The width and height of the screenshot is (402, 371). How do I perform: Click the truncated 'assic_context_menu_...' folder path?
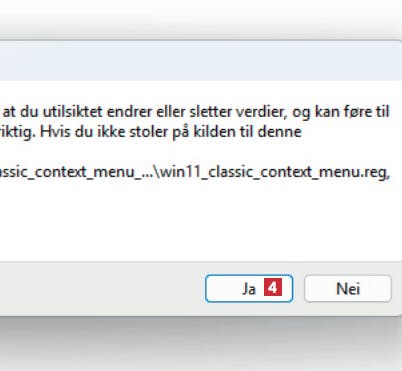76,172
